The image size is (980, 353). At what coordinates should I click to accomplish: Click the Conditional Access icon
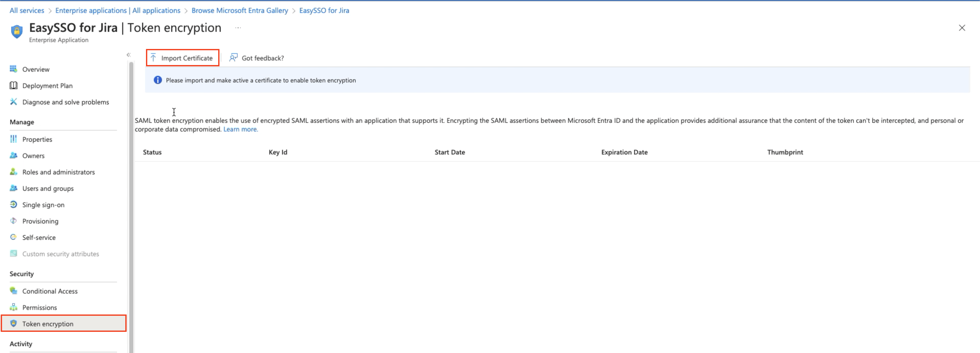tap(13, 291)
